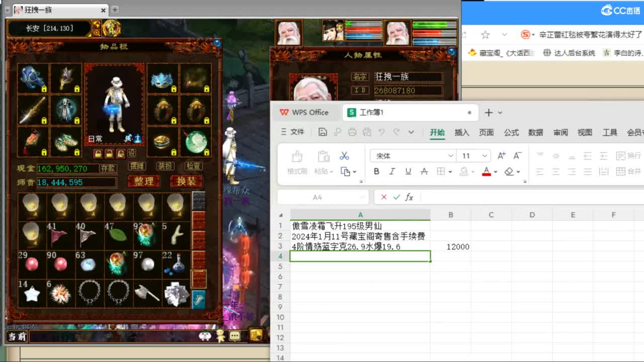The height and width of the screenshot is (362, 644).
Task: Toggle wrap text 换行
Action: tap(628, 156)
